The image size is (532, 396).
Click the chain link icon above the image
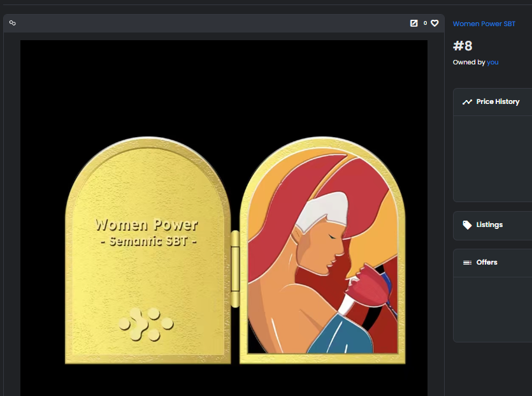[x=13, y=23]
